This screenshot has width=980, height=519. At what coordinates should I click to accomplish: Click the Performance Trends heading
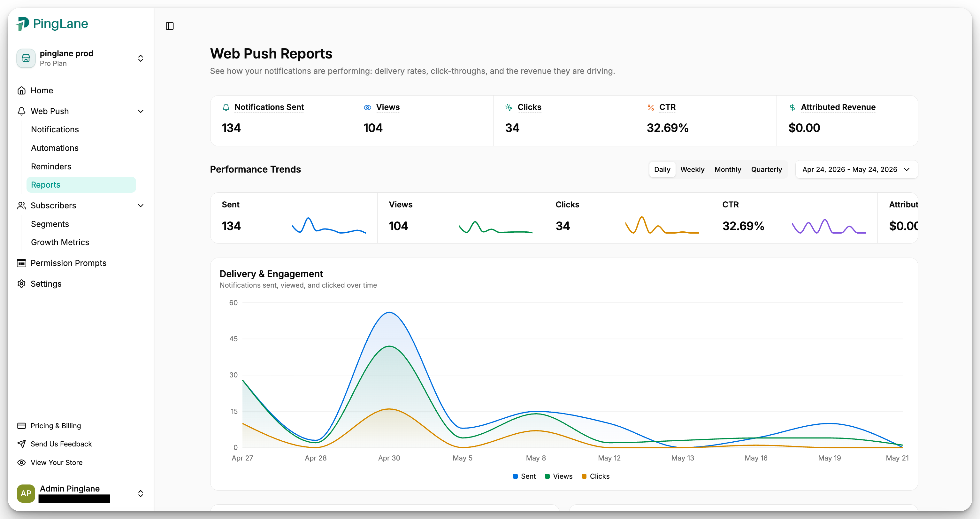click(255, 169)
